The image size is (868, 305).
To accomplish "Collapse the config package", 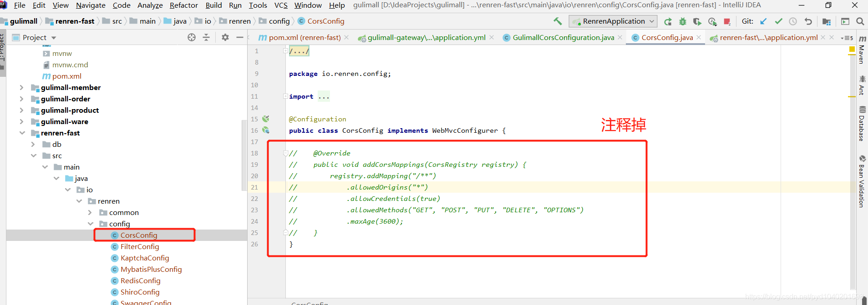I will (90, 224).
